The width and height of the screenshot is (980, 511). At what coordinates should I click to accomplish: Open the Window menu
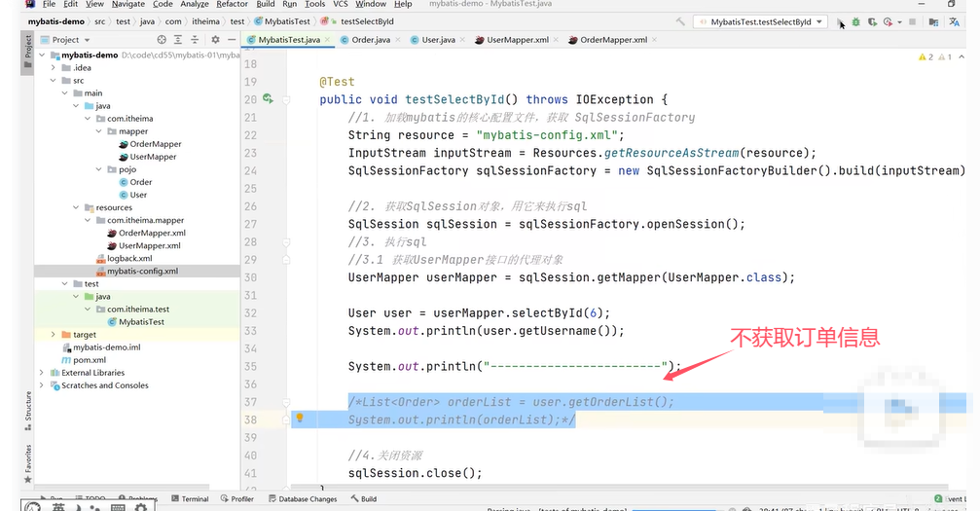coord(371,4)
